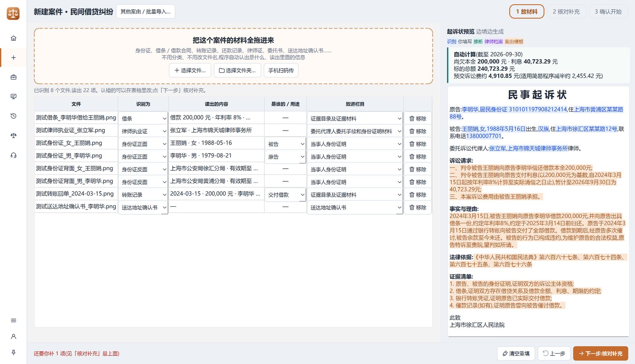635x364 pixels.
Task: Click 手机扫码传 button
Action: pyautogui.click(x=281, y=70)
